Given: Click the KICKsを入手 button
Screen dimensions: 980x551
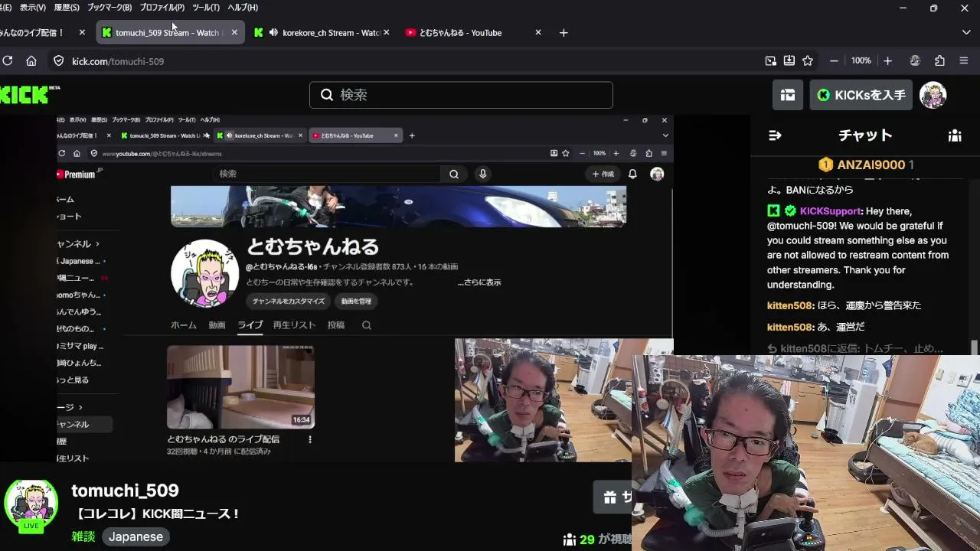Looking at the screenshot, I should 861,95.
